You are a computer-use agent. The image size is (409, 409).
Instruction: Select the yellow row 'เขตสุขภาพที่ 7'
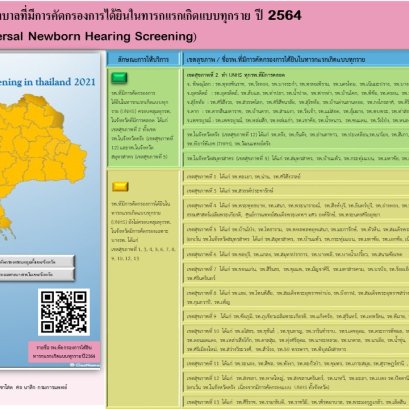296,273
